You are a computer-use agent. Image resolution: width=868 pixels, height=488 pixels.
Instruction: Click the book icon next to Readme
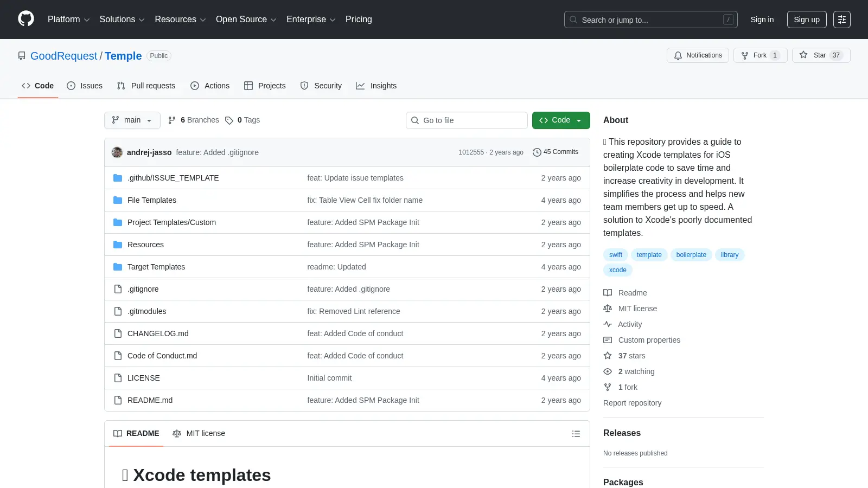pyautogui.click(x=608, y=293)
